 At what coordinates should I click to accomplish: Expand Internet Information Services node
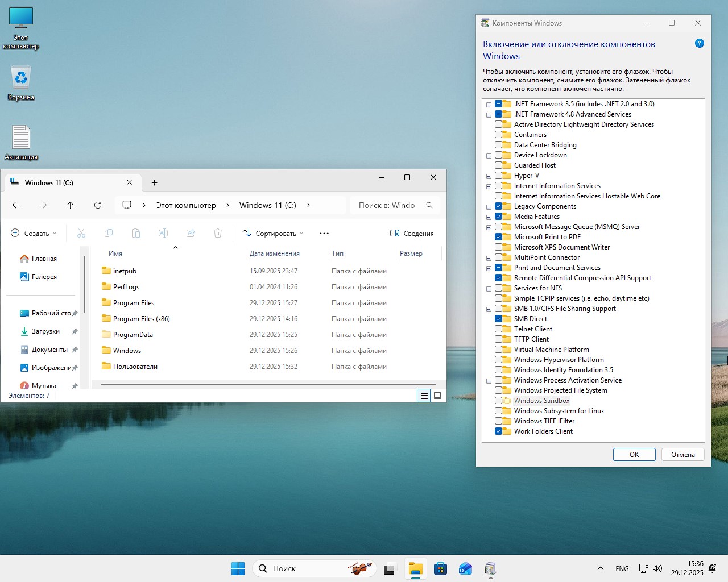click(489, 186)
